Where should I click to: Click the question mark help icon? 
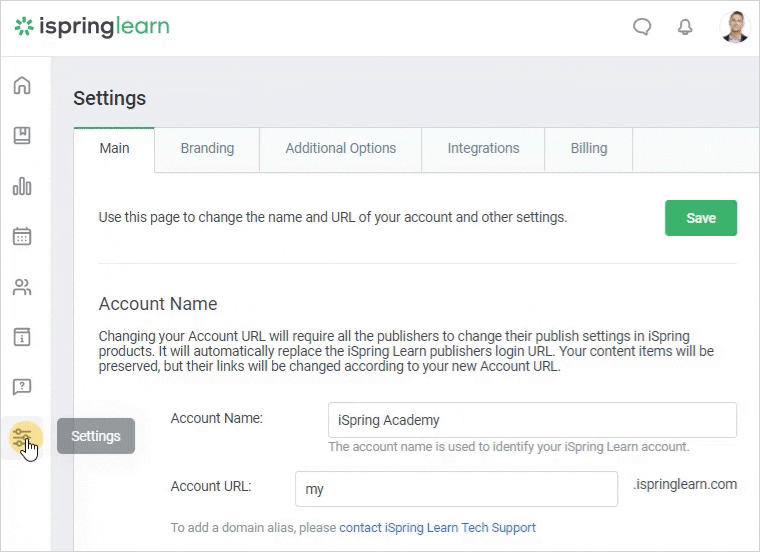pos(22,387)
